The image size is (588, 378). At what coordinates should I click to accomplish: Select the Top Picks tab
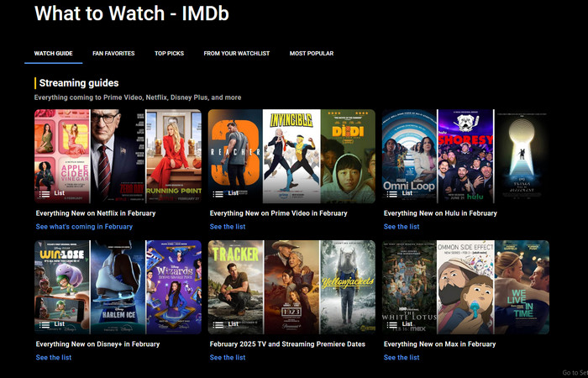(169, 53)
